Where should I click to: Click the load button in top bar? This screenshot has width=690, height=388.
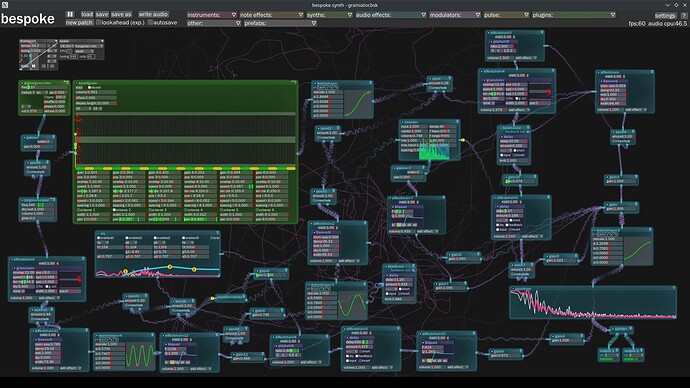(87, 15)
